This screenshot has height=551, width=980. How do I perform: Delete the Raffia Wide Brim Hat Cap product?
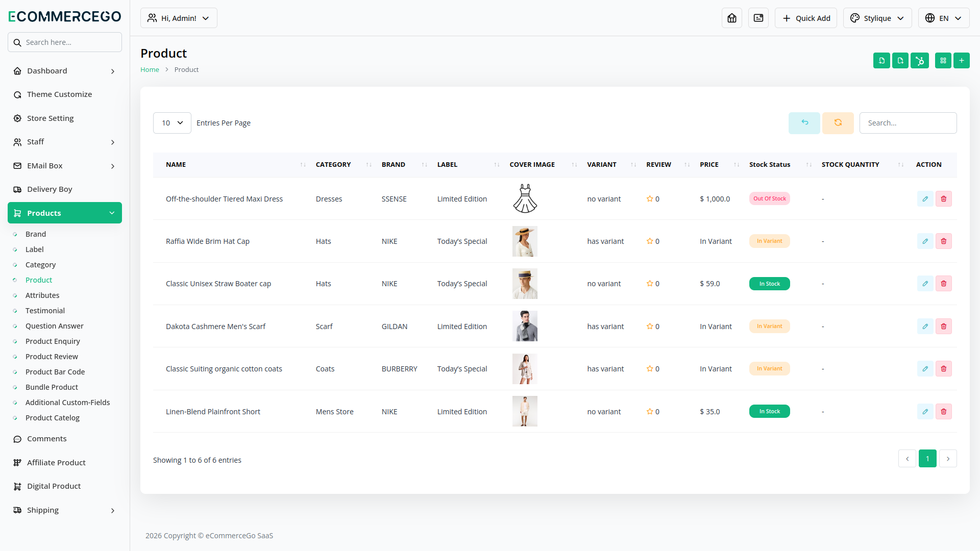point(943,241)
